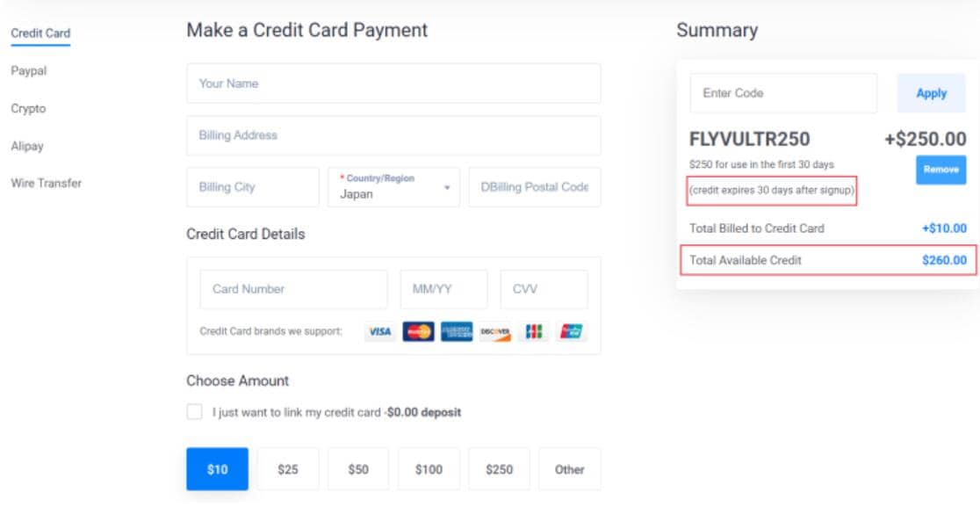Click the Discover card brand icon
Viewport: 980px width, 507px height.
495,332
